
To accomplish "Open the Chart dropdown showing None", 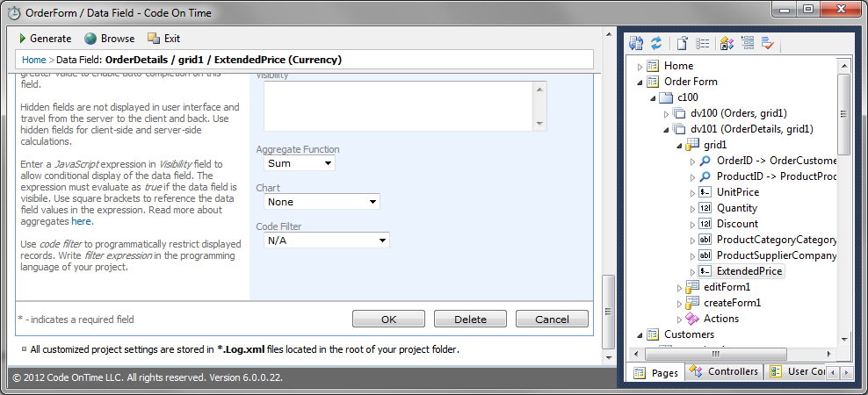I will pyautogui.click(x=322, y=202).
